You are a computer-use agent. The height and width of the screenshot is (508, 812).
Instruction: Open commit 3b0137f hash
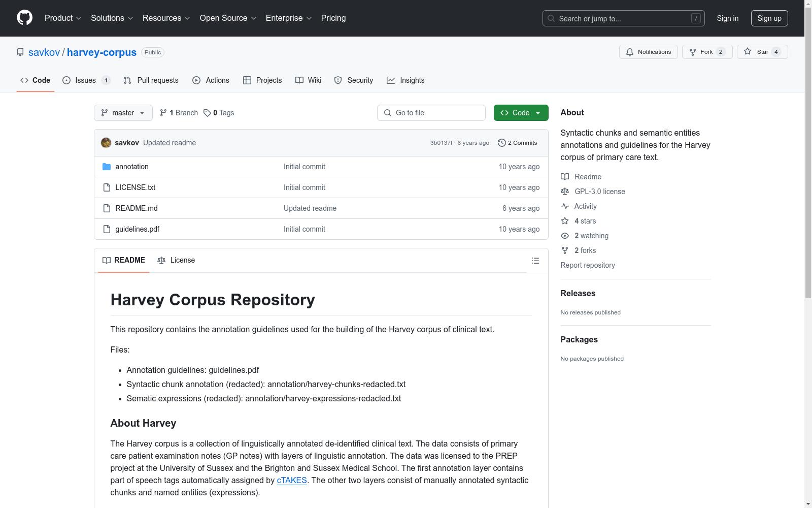click(441, 143)
